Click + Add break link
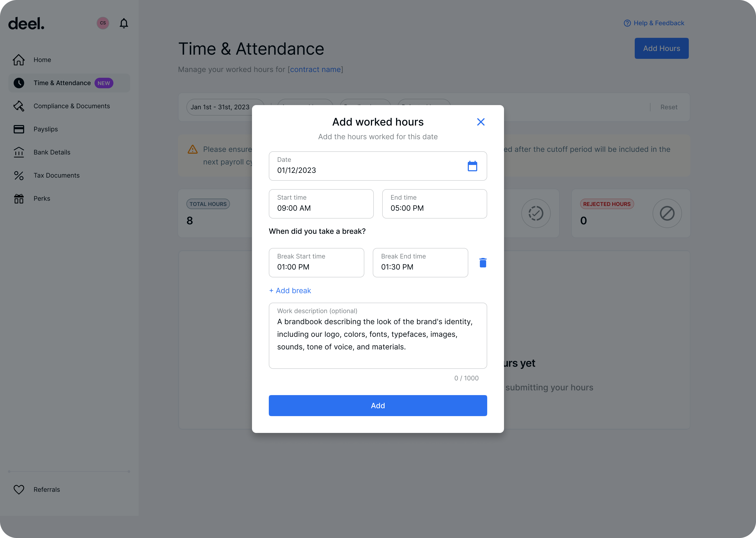756x538 pixels. click(x=290, y=291)
